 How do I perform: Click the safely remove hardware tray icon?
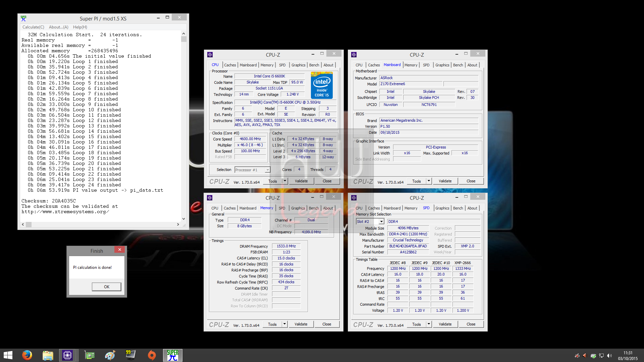pos(593,356)
